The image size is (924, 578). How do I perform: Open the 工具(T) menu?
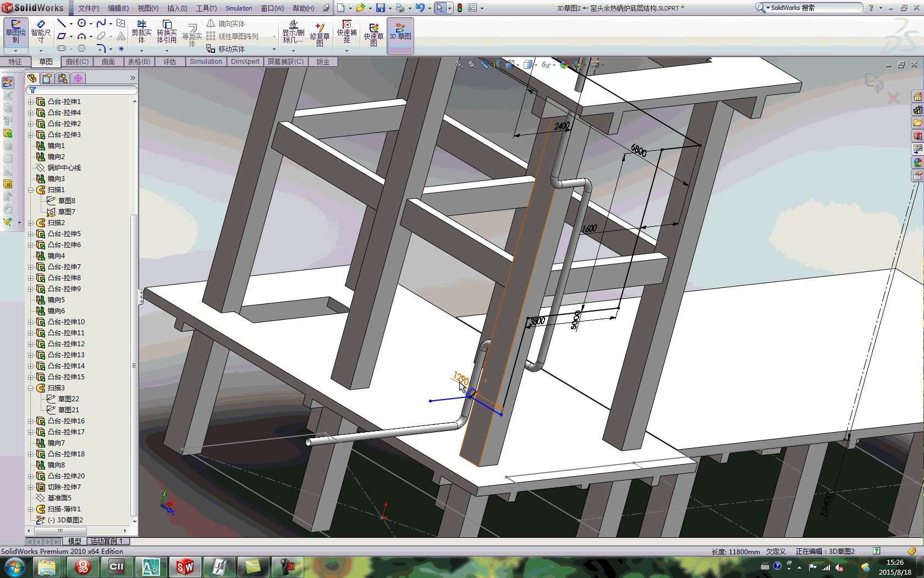tap(206, 8)
